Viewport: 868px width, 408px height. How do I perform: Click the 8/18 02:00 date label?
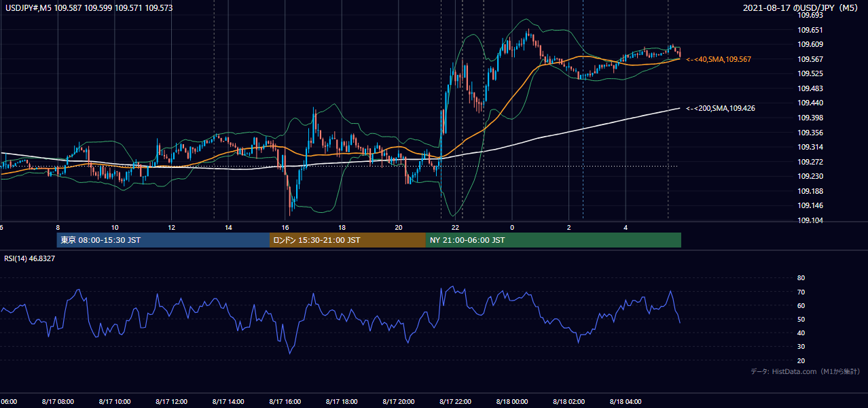tap(569, 402)
